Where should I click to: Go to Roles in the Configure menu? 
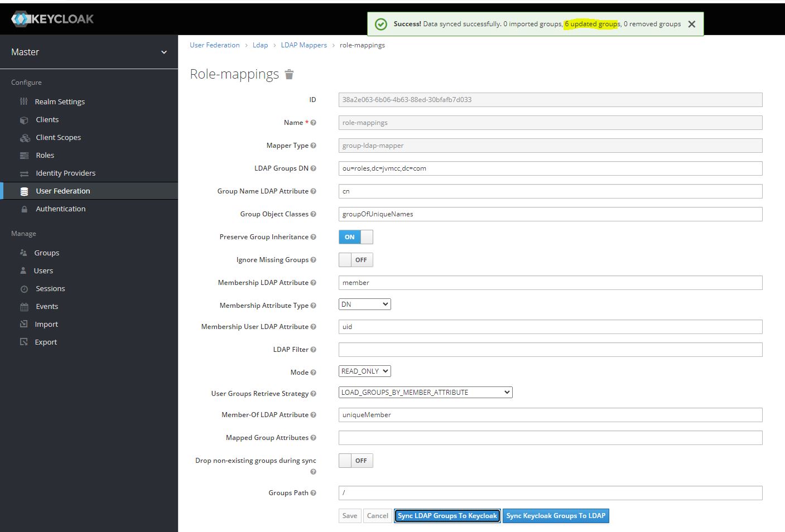pos(45,156)
